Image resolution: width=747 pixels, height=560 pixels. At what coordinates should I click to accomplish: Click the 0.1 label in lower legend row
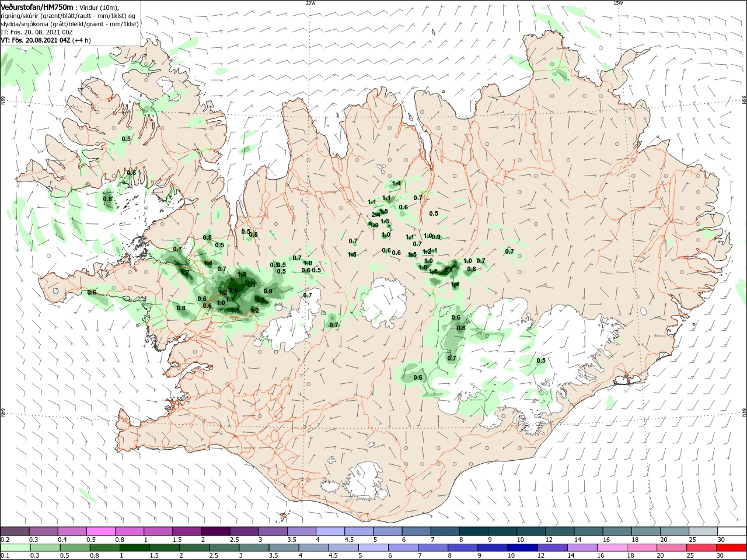click(x=5, y=556)
